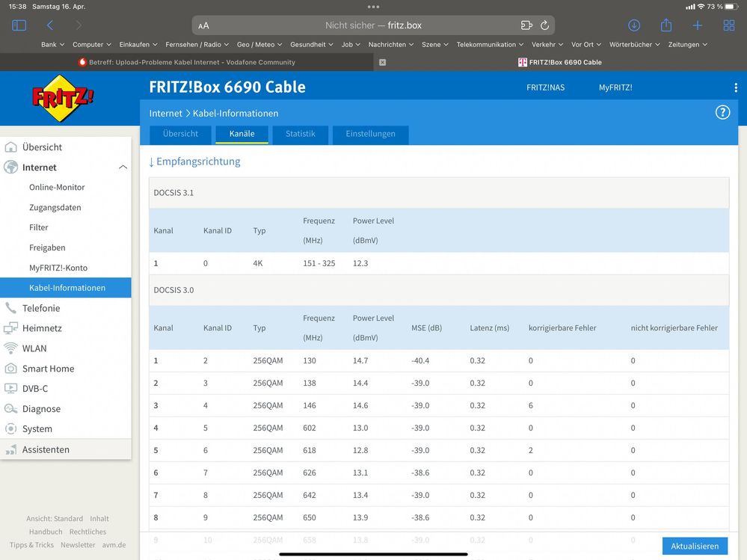Click the Aktualisieren button
This screenshot has height=560, width=747.
click(x=694, y=546)
